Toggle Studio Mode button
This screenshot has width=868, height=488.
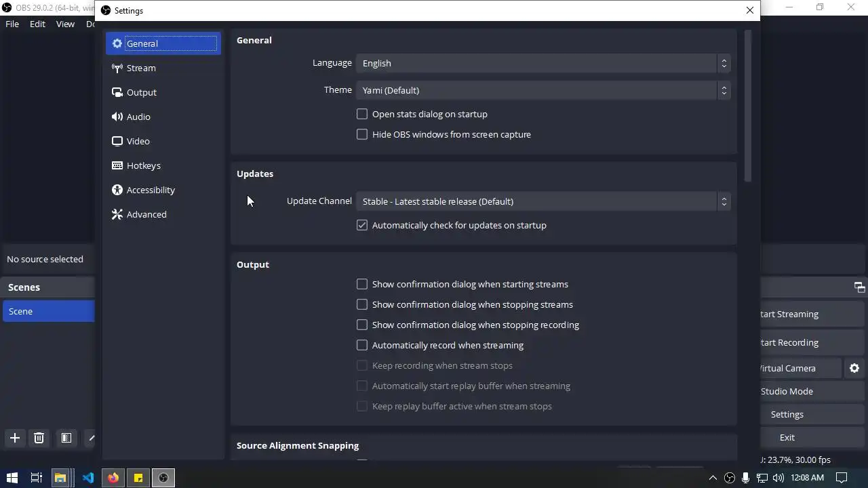click(787, 391)
